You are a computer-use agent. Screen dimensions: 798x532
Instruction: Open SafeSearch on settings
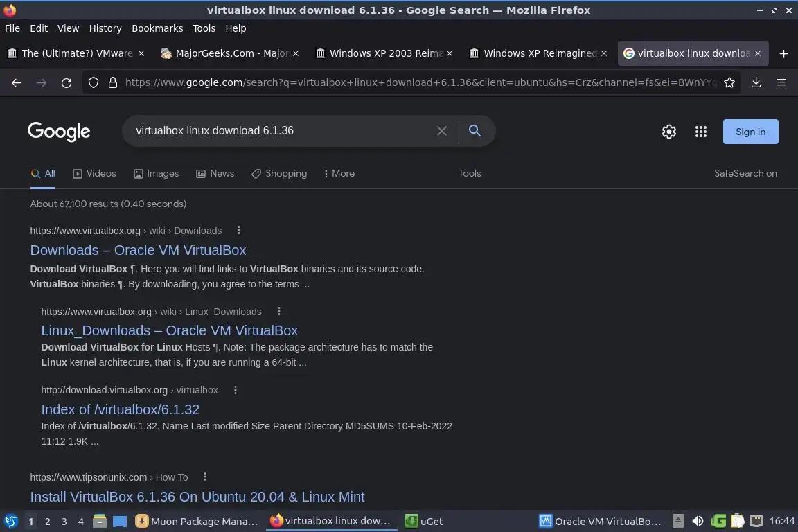pyautogui.click(x=745, y=174)
